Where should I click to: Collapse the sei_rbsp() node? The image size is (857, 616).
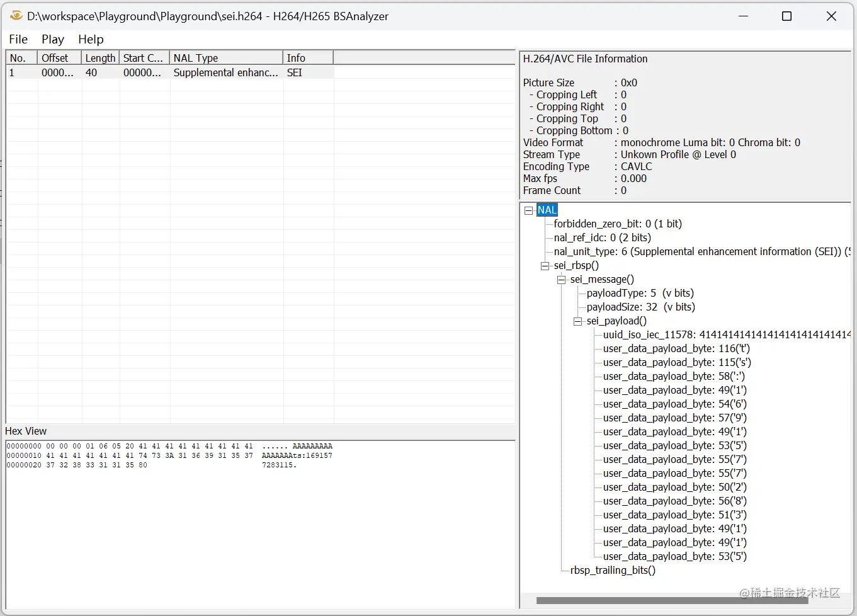[x=545, y=266]
